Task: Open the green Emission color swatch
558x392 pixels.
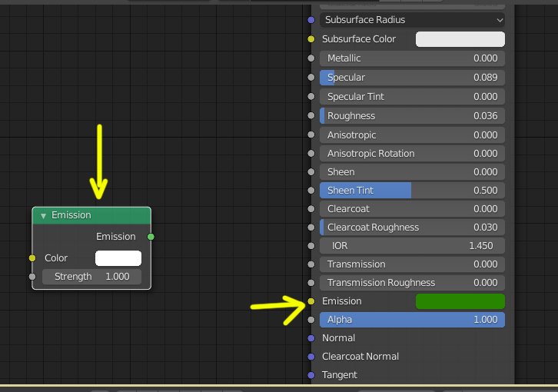Action: (460, 301)
